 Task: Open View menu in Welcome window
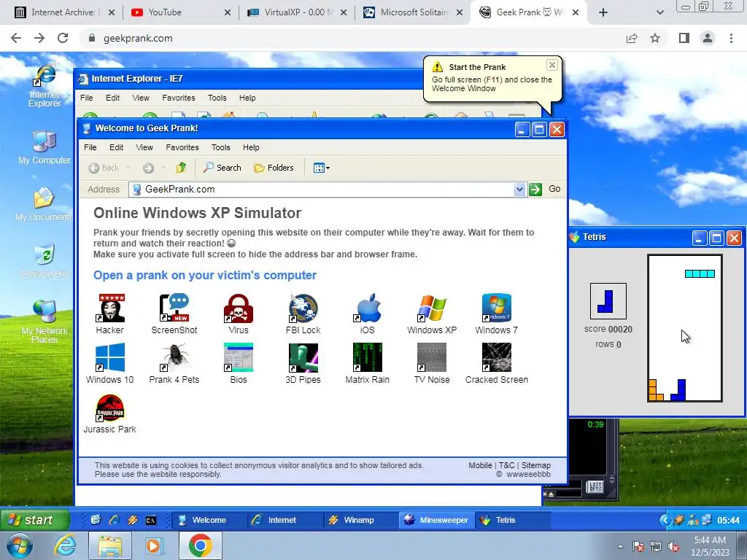pos(144,147)
